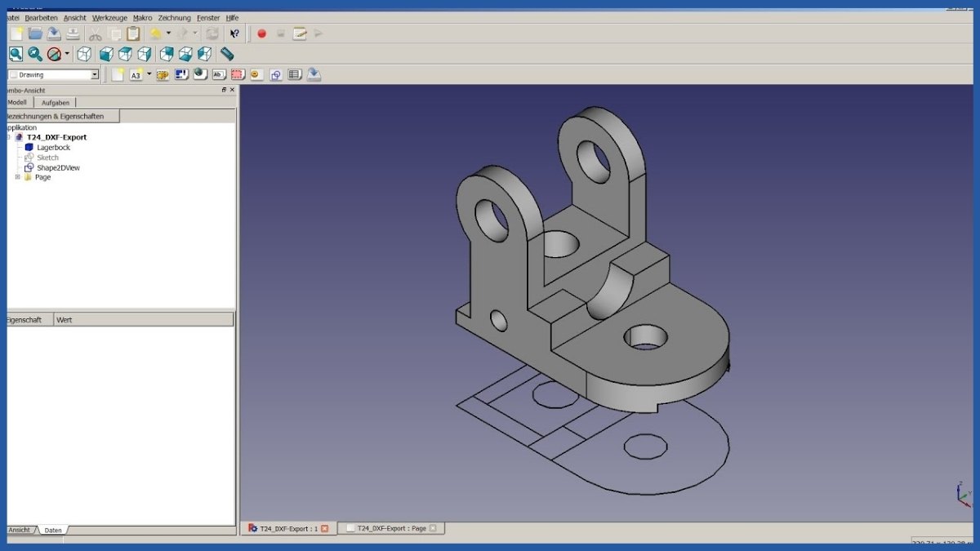Open the draw style dropdown arrow

(67, 54)
